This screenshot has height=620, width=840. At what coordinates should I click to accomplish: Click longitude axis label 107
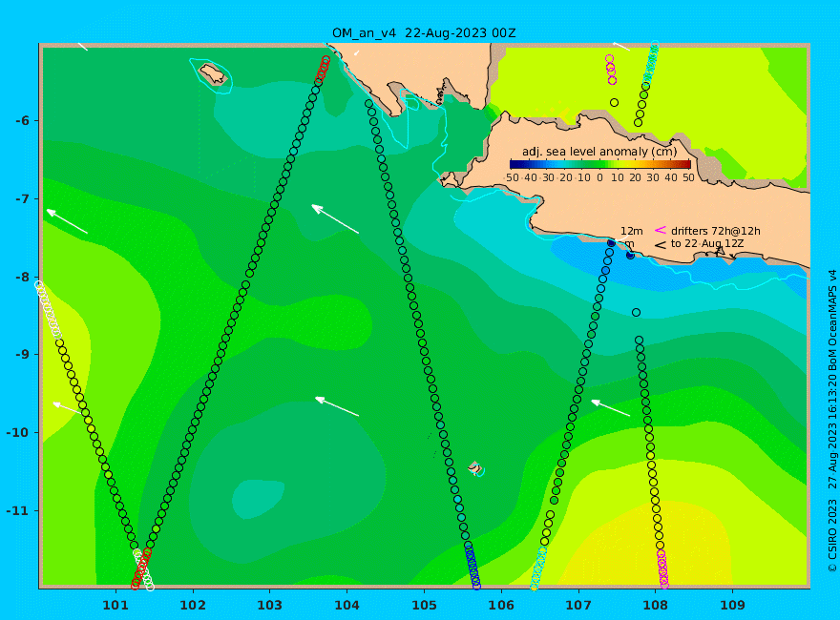pos(578,606)
